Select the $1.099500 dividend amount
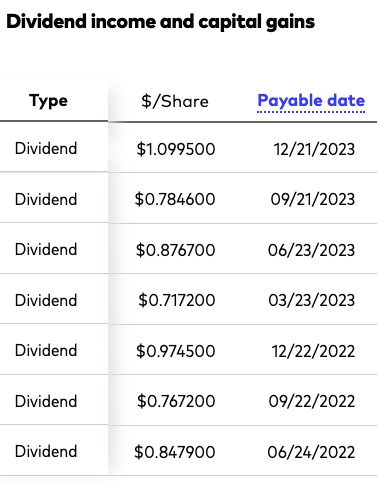 tap(176, 149)
